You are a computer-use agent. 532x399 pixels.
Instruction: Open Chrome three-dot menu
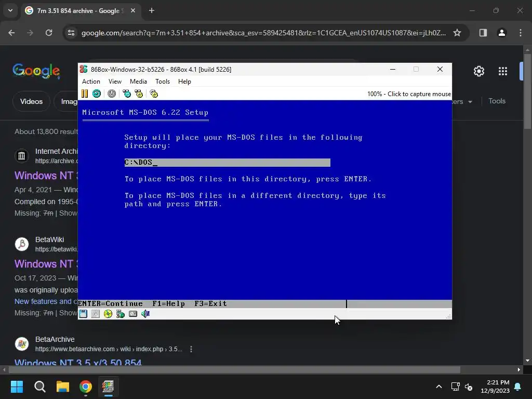click(521, 33)
